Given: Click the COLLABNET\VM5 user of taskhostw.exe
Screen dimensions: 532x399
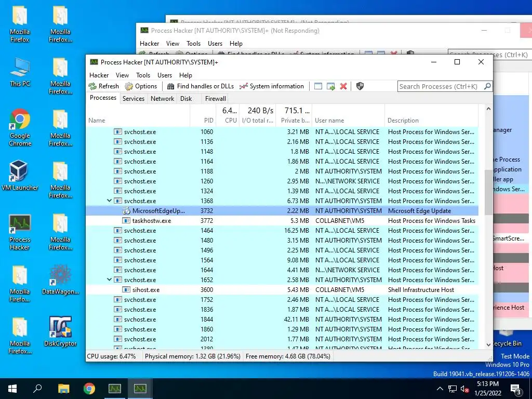Looking at the screenshot, I should pos(340,220).
